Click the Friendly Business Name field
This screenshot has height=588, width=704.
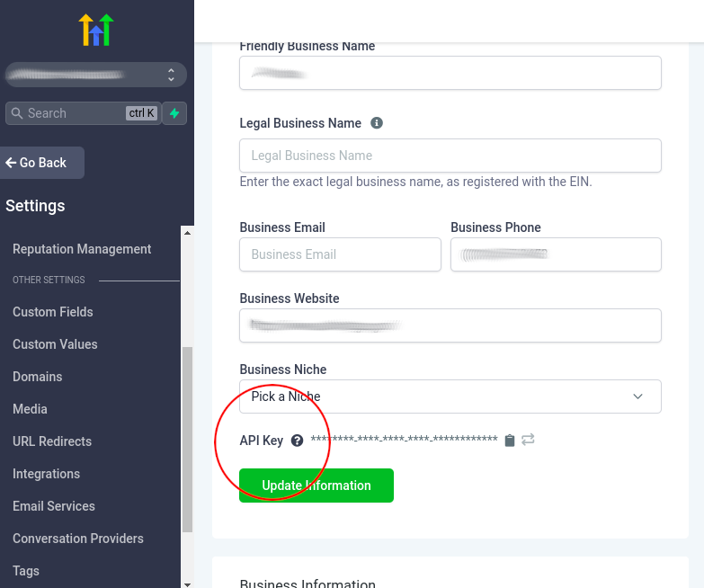(450, 73)
